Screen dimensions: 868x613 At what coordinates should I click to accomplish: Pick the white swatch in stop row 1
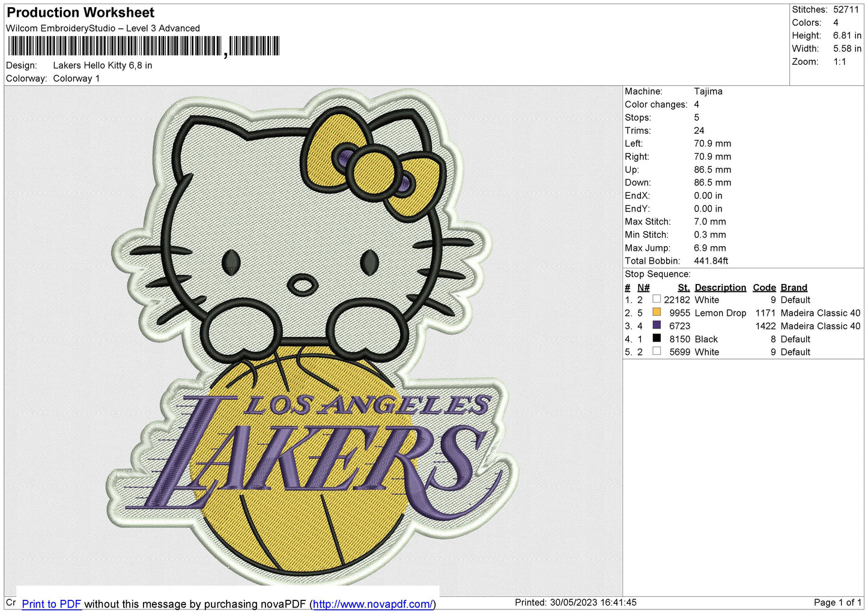[x=657, y=299]
